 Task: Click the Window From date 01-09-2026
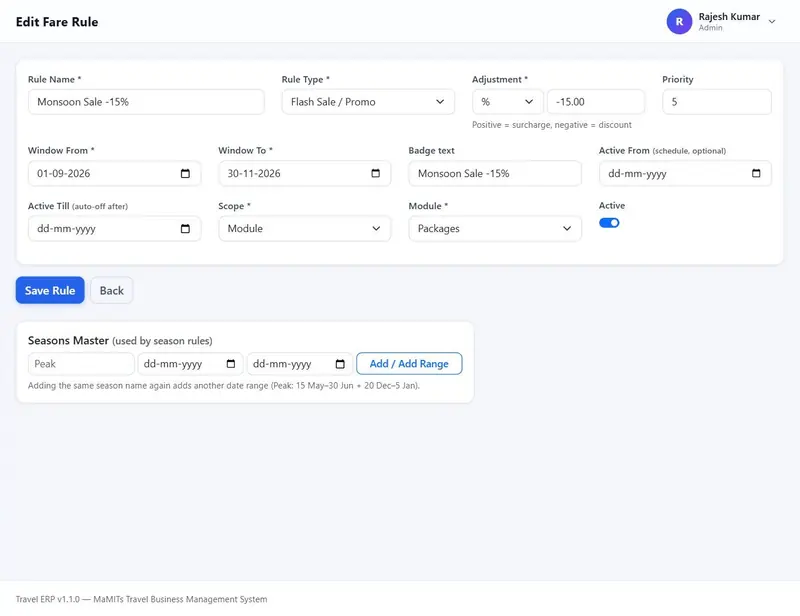[x=63, y=174]
